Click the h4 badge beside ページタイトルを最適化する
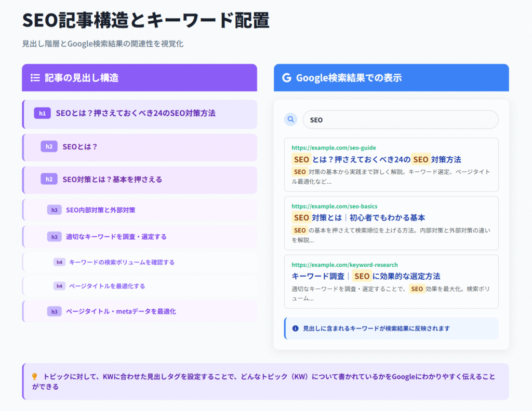 (x=60, y=286)
